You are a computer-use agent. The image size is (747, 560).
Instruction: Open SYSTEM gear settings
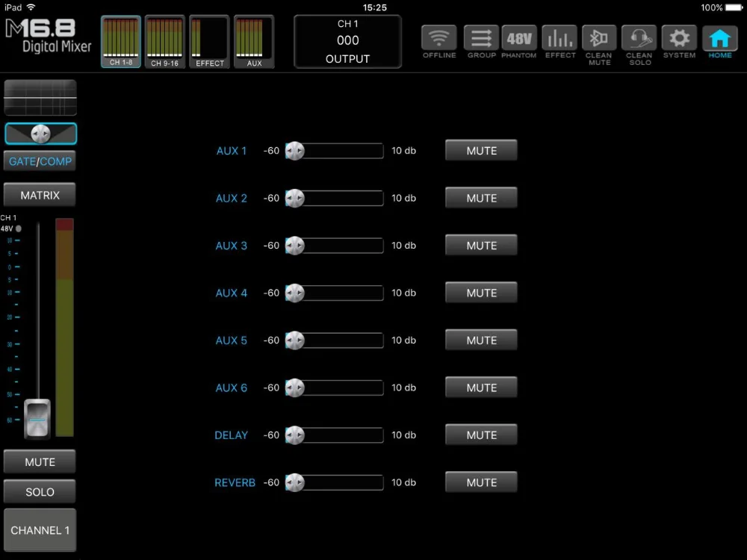(679, 38)
